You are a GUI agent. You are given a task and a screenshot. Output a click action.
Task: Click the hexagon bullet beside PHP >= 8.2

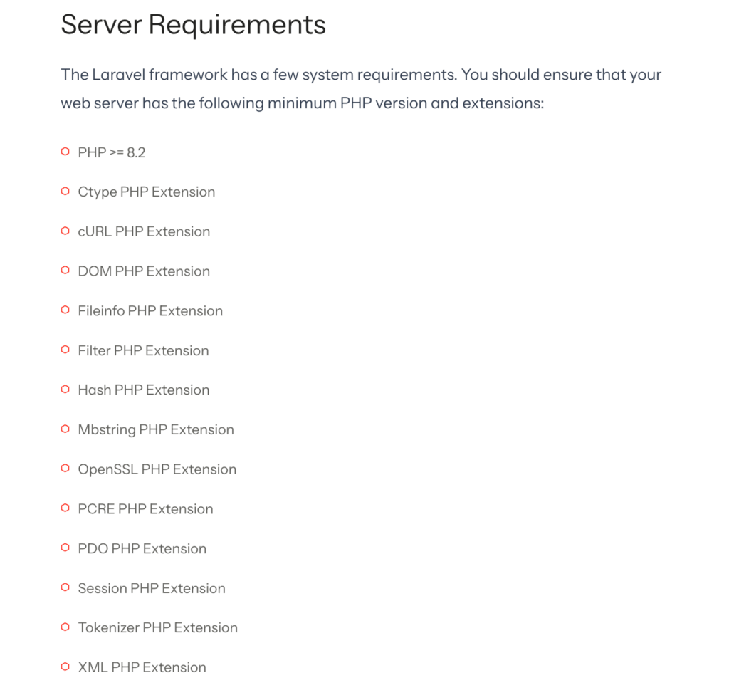click(65, 152)
